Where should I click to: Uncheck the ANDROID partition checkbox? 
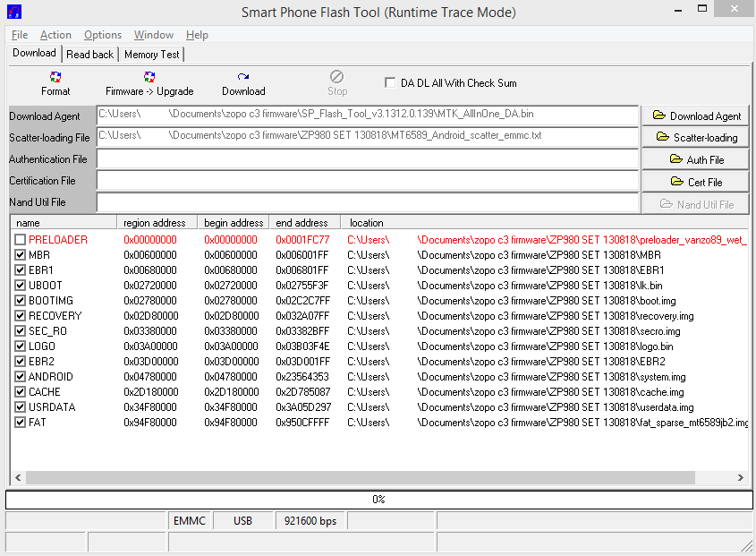click(20, 376)
